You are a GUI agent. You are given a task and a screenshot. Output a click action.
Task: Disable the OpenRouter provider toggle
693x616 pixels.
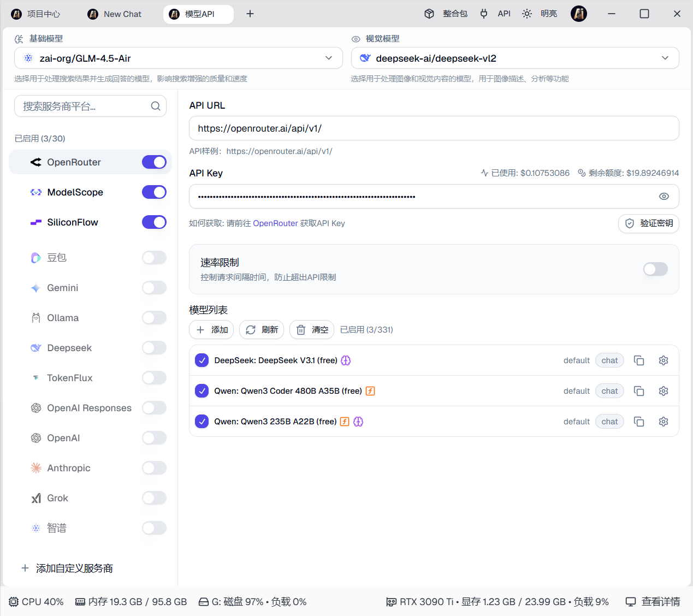point(154,162)
